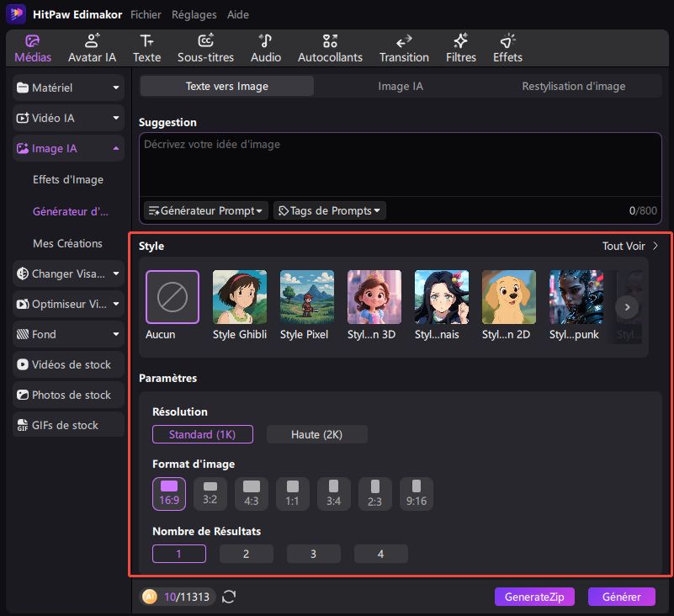Open the Transition panel
The height and width of the screenshot is (616, 674).
404,48
